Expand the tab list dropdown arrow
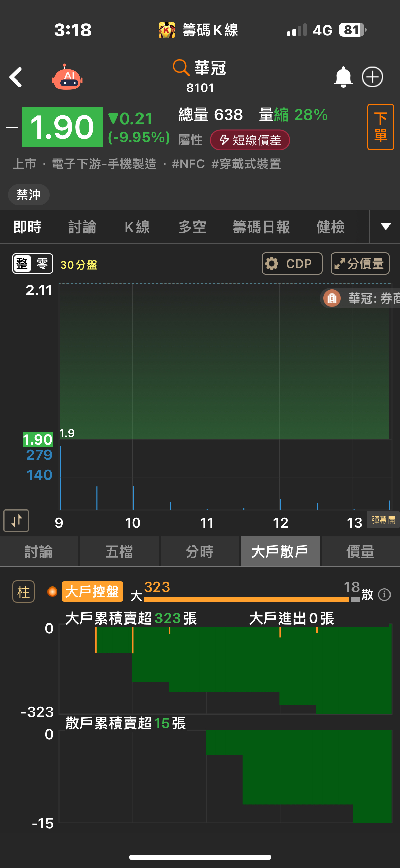Viewport: 400px width, 868px height. point(386,227)
